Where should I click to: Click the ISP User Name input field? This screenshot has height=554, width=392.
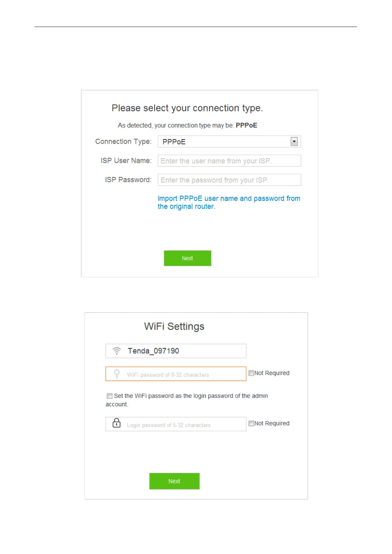point(229,161)
